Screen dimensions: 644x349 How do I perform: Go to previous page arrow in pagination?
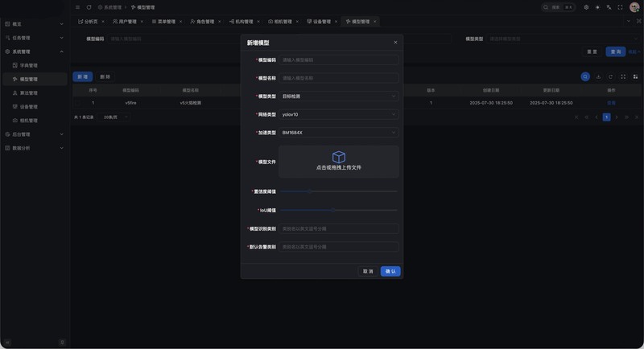[597, 117]
